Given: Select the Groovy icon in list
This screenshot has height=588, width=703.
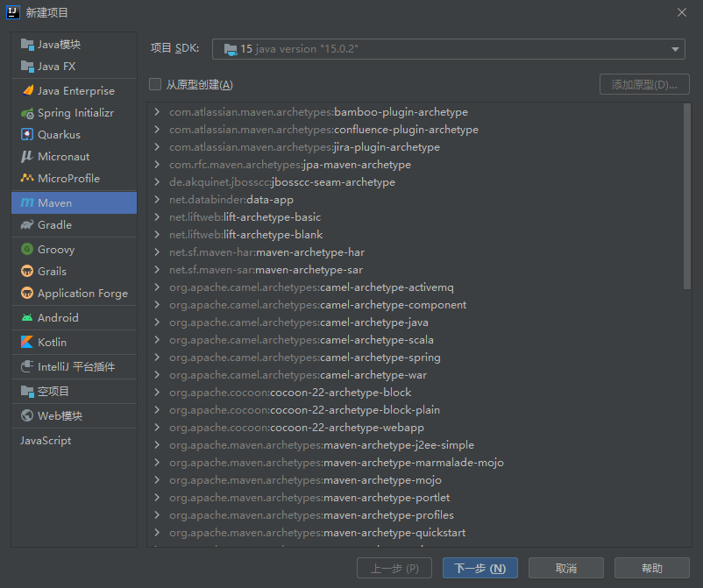Looking at the screenshot, I should click(27, 250).
